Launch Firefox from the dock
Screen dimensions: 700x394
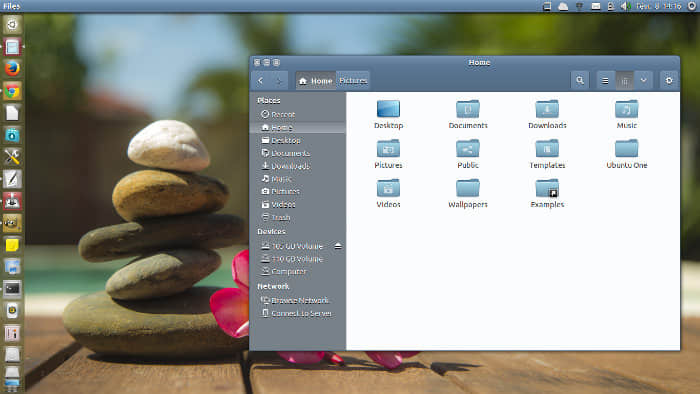tap(12, 68)
